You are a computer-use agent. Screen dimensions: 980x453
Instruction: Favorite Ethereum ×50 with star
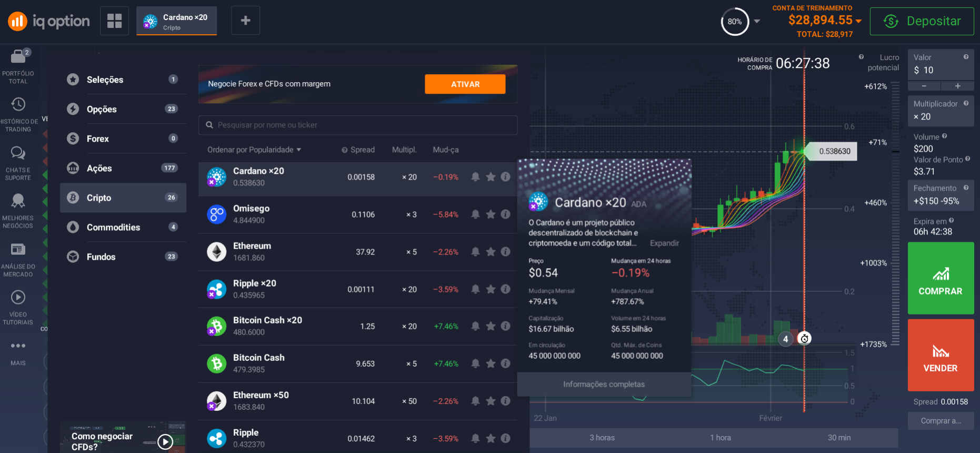(x=491, y=401)
